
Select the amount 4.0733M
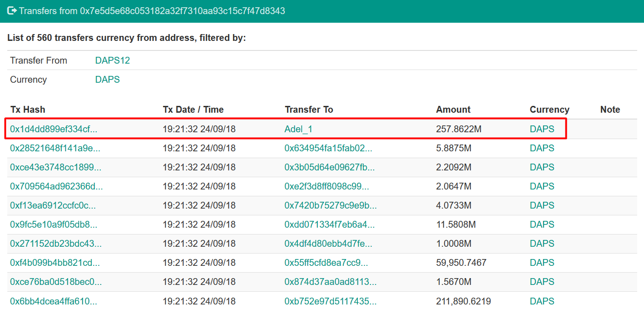point(454,205)
